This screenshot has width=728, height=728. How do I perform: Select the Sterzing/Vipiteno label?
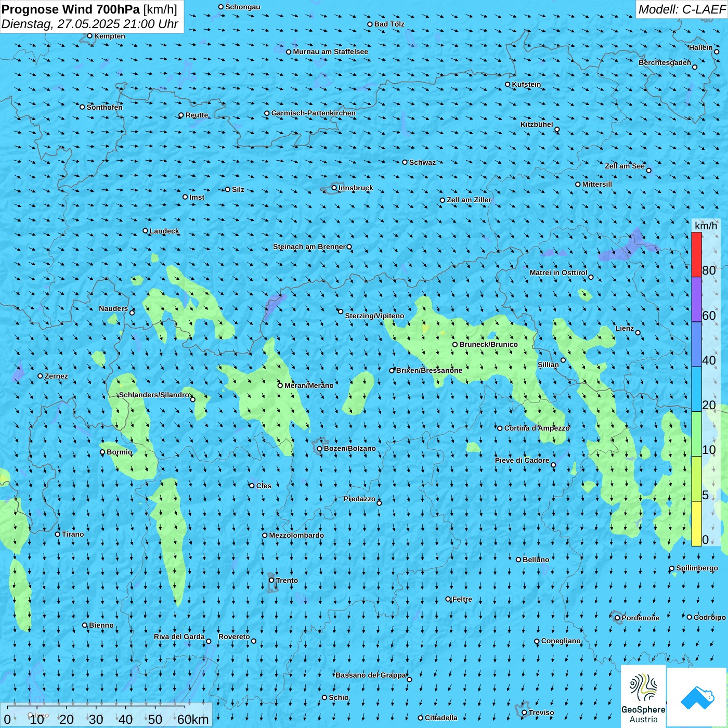point(374,316)
